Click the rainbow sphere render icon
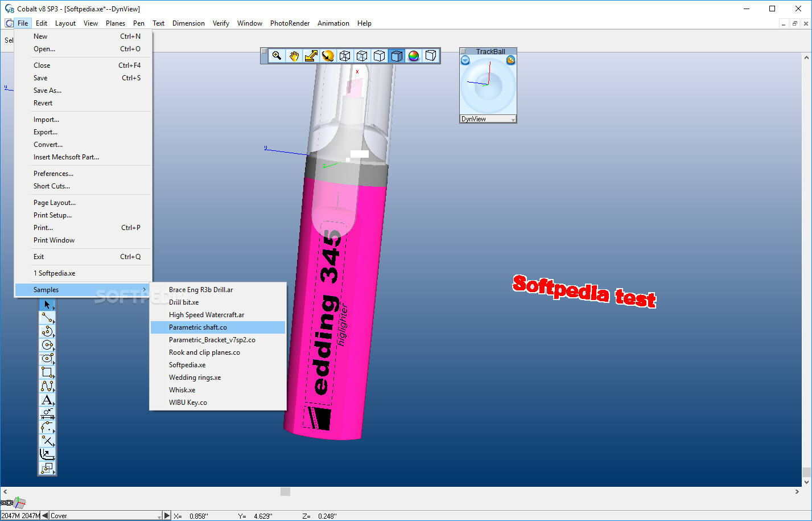This screenshot has height=521, width=812. pos(414,56)
